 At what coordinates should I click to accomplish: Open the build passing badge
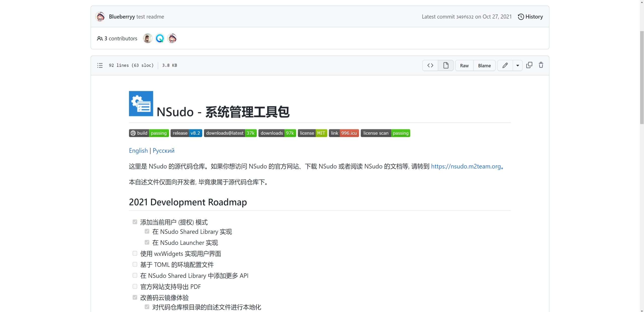click(x=149, y=133)
